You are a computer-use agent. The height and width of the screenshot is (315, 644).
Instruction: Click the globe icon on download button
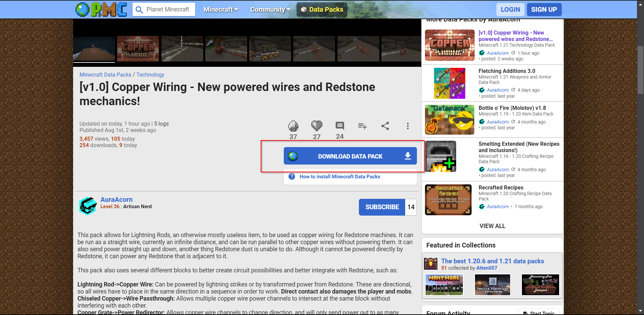tap(293, 156)
